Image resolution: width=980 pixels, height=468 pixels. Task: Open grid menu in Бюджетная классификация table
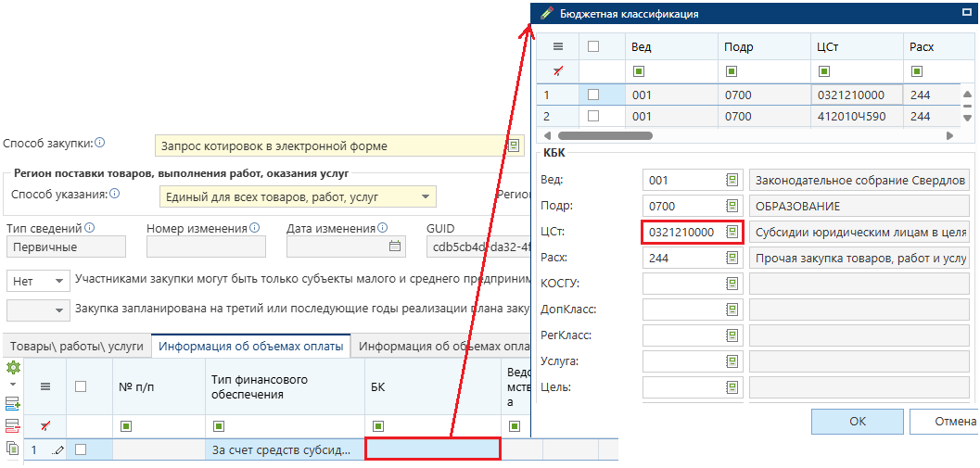pyautogui.click(x=557, y=46)
